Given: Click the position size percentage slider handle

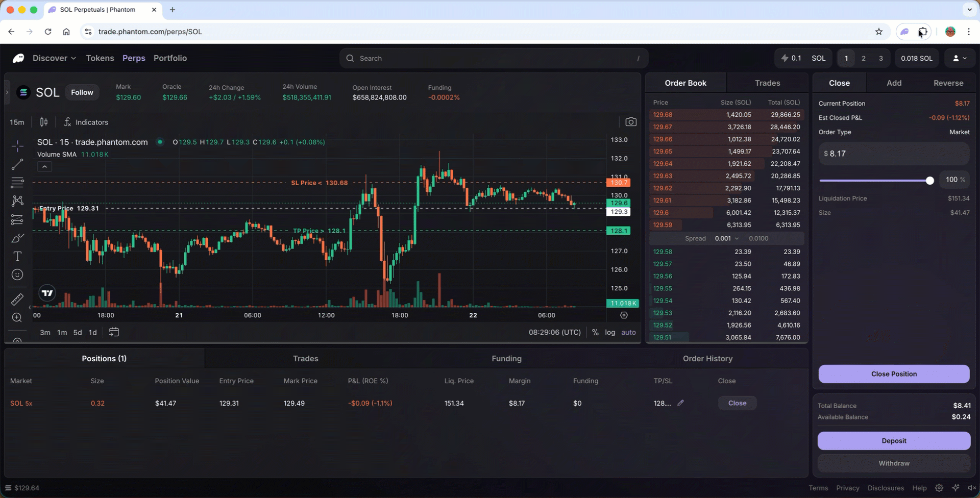Looking at the screenshot, I should coord(929,181).
